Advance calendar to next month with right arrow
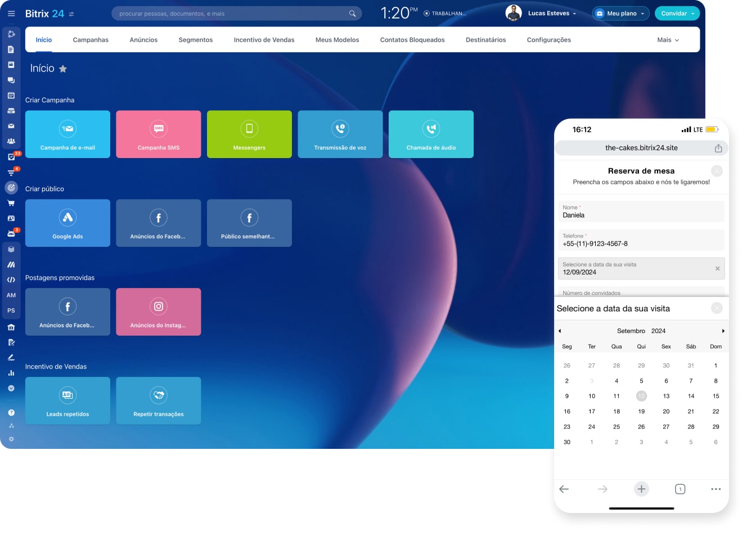 click(723, 331)
